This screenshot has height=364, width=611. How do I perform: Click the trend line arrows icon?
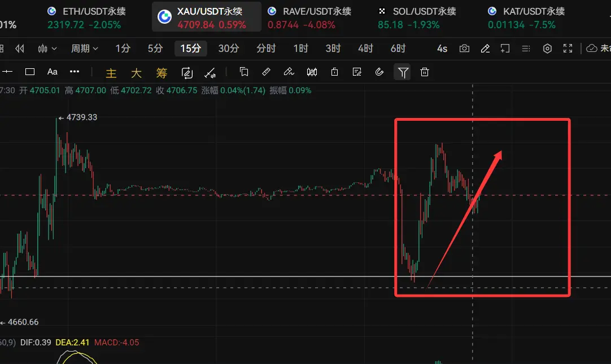[x=210, y=73]
